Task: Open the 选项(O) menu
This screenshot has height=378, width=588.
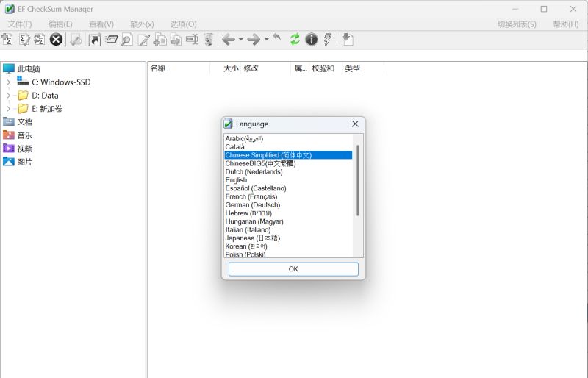Action: pyautogui.click(x=183, y=24)
